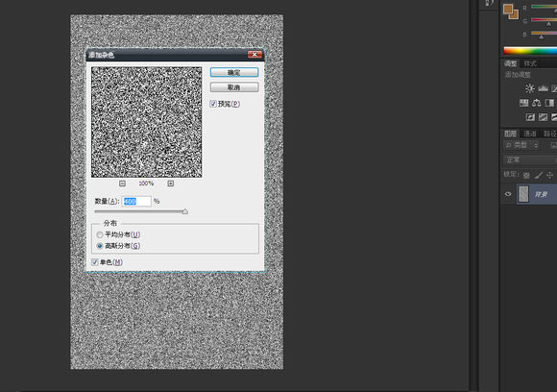
Task: Add a Hue/Saturation adjustment
Action: 523,103
